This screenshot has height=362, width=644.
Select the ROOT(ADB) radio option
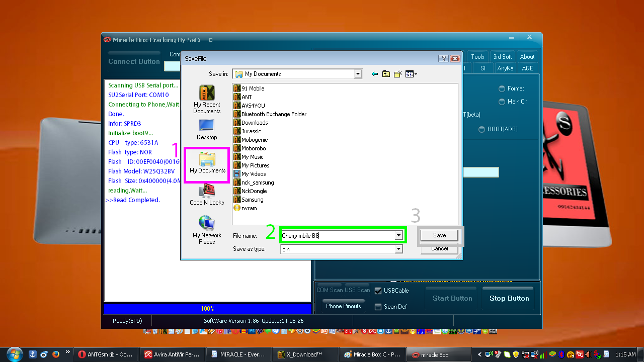[x=481, y=129]
